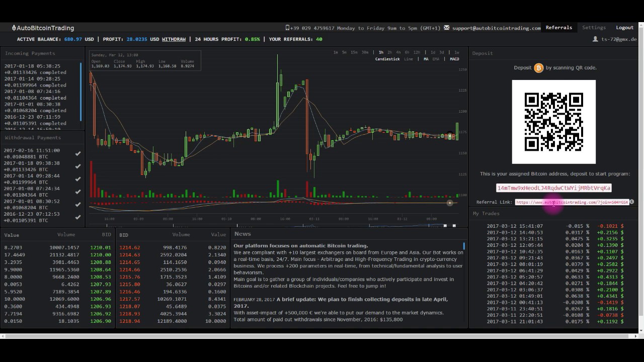
Task: Choose Candlestick chart type
Action: pyautogui.click(x=387, y=59)
